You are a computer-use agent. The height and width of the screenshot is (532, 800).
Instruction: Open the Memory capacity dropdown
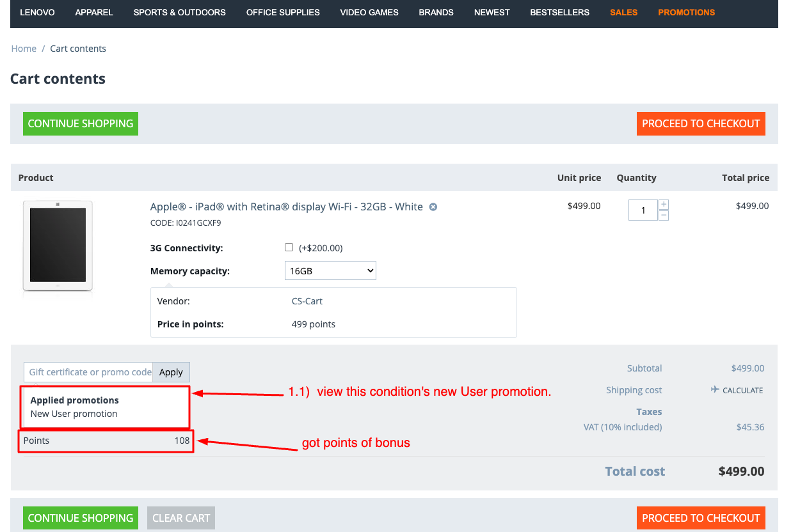point(330,271)
